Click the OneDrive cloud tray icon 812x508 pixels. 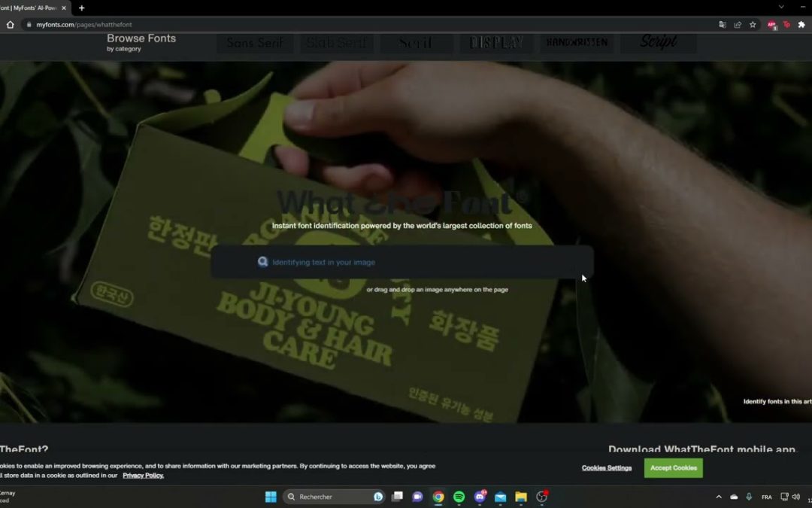(x=734, y=497)
